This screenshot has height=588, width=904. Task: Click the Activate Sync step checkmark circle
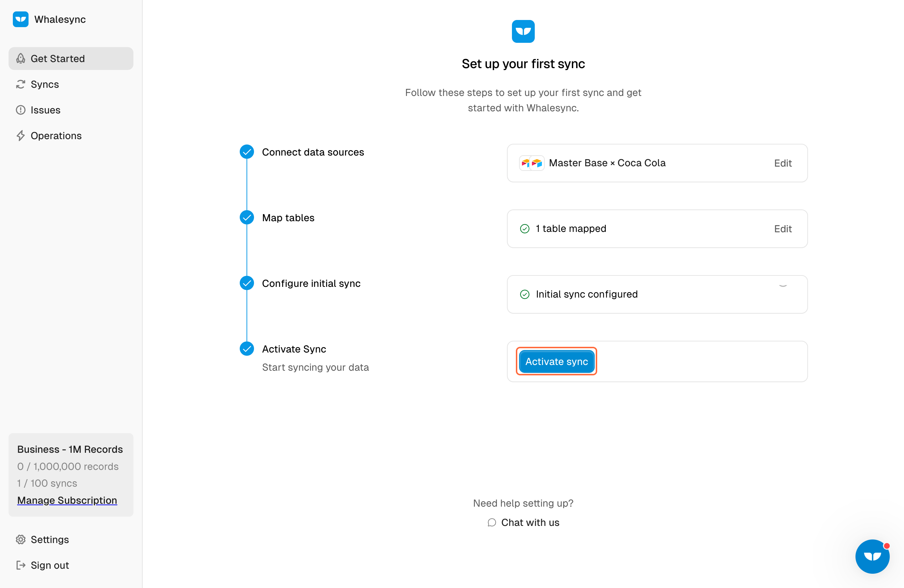[x=247, y=349]
